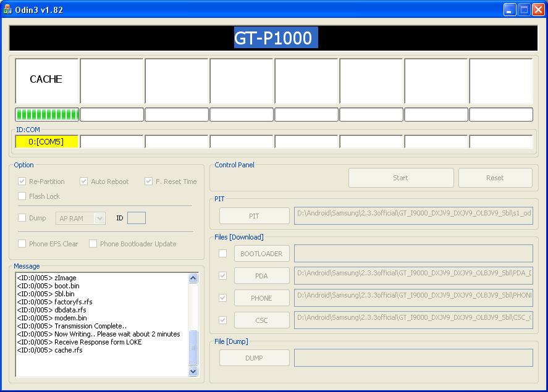This screenshot has height=392, width=548.
Task: Click the PHONE browse button
Action: (262, 298)
